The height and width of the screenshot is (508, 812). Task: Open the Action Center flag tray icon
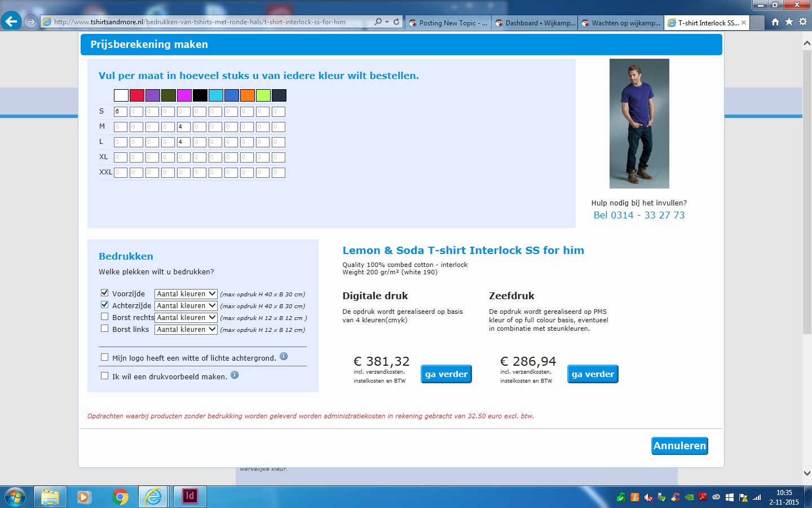pyautogui.click(x=743, y=497)
